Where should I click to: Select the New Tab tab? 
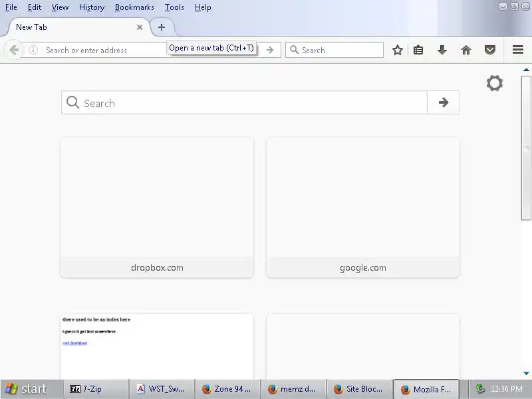(76, 27)
